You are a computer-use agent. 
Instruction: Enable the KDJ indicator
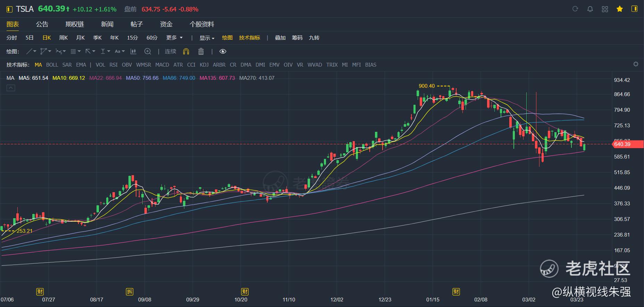tap(204, 65)
